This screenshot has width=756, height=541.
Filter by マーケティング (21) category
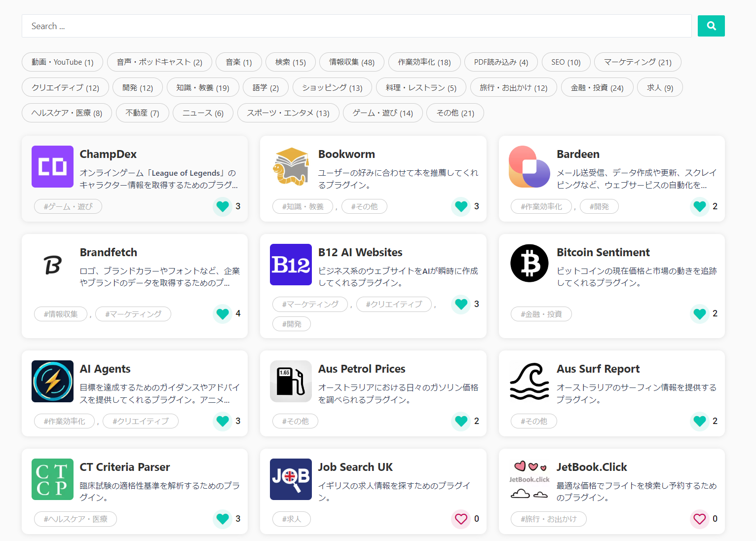point(638,62)
